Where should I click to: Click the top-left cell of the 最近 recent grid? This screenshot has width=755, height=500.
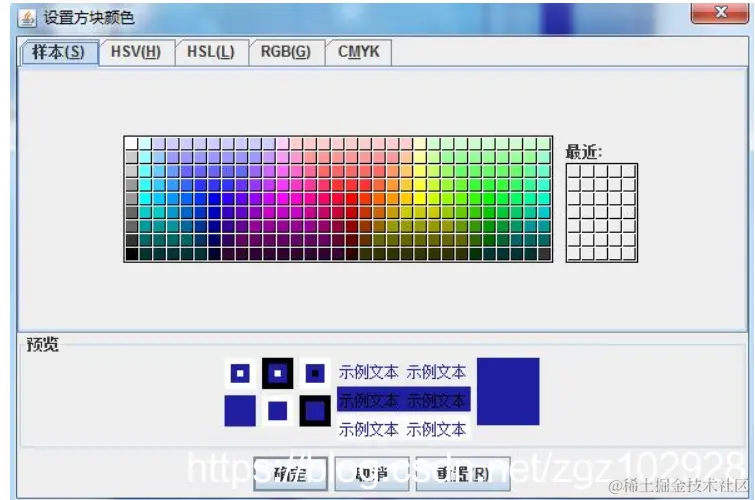573,171
